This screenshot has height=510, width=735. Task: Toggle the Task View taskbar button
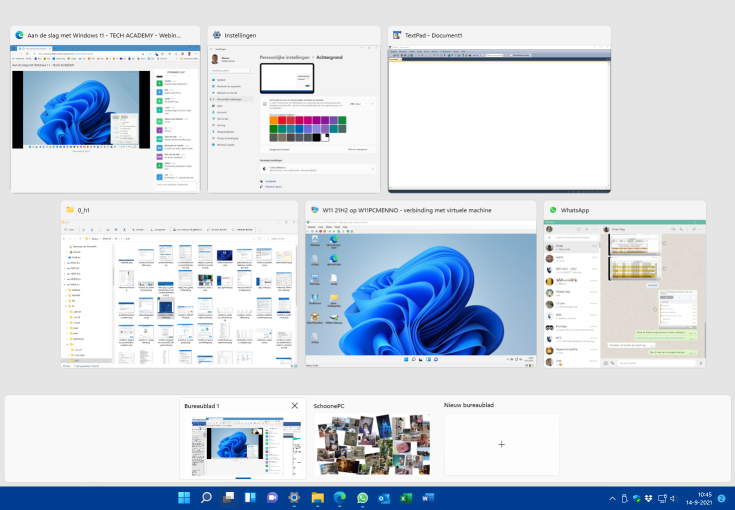pyautogui.click(x=228, y=498)
